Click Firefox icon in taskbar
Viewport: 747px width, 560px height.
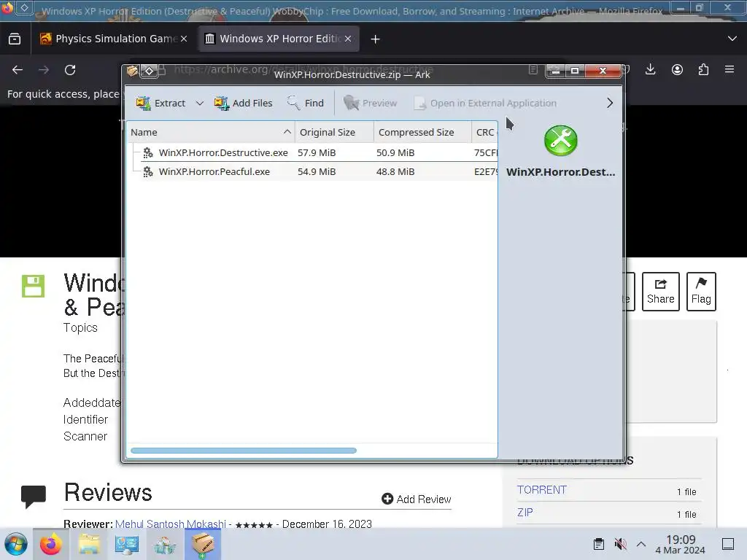pos(50,544)
